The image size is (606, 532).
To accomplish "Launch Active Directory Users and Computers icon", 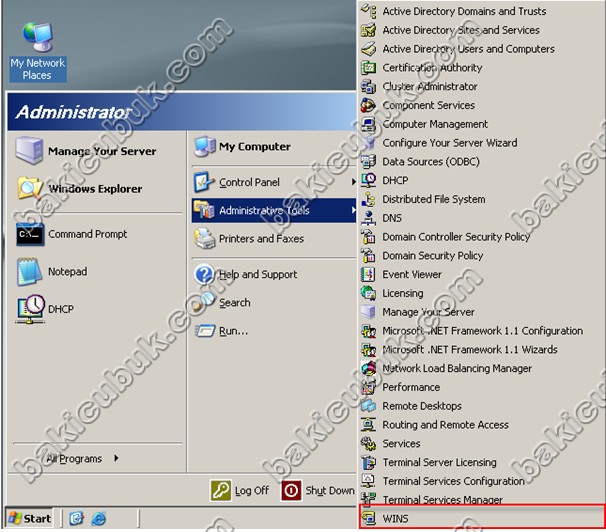I will pos(369,49).
